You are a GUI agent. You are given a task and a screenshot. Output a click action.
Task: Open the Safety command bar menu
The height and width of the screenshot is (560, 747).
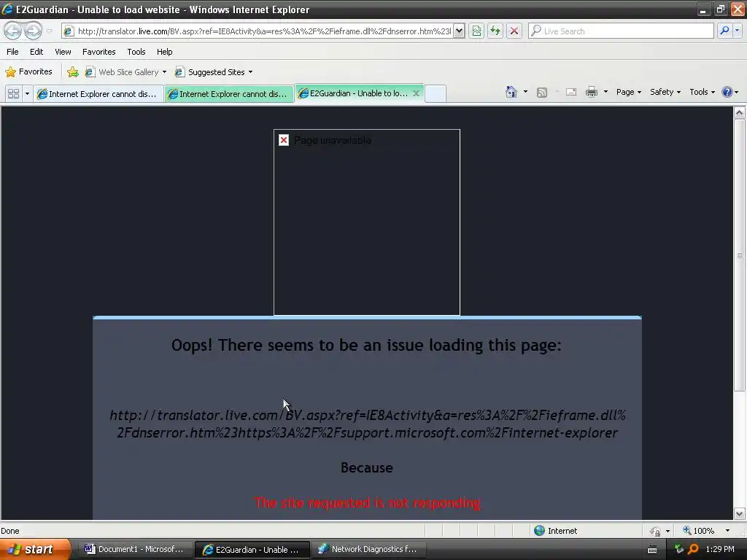click(665, 93)
